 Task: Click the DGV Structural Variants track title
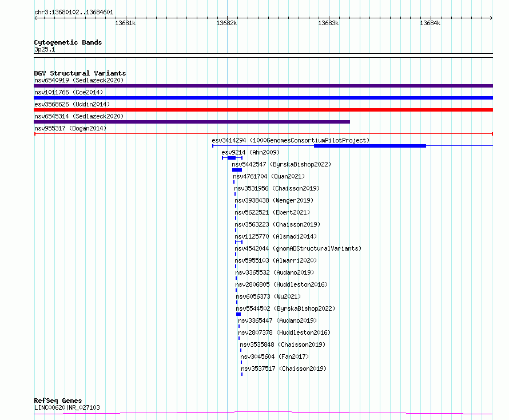[80, 73]
